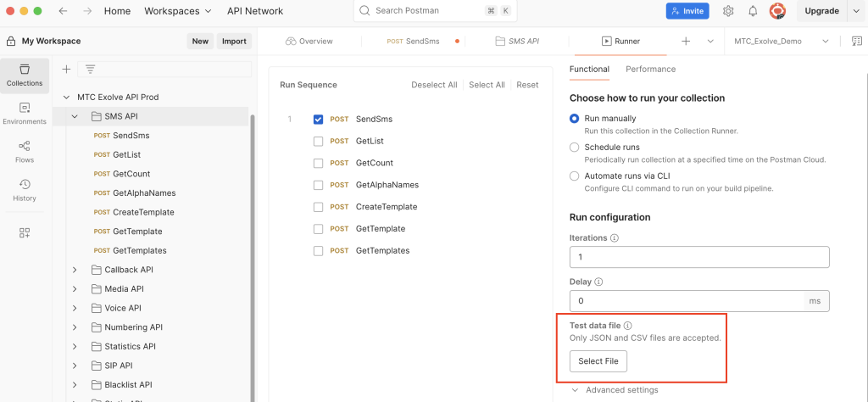The image size is (868, 402).
Task: Select the Schedule runs radio option
Action: (575, 148)
